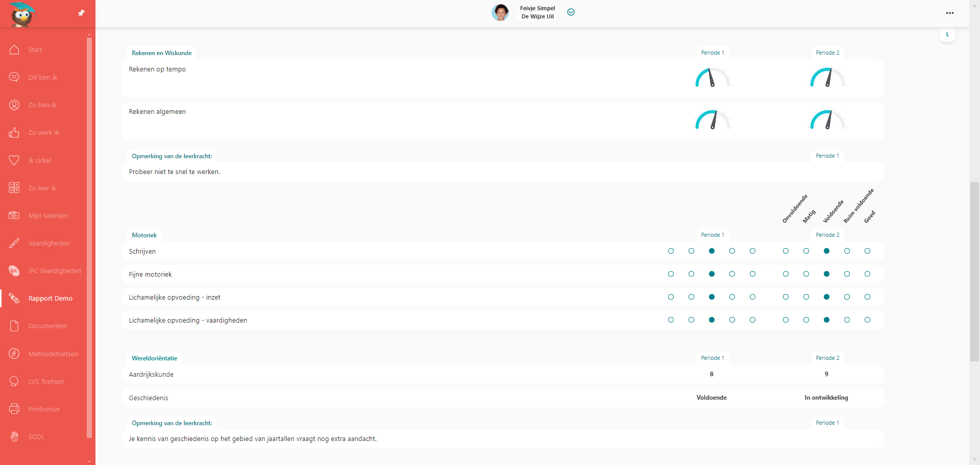Click the Zo ben ik person icon

point(14,105)
